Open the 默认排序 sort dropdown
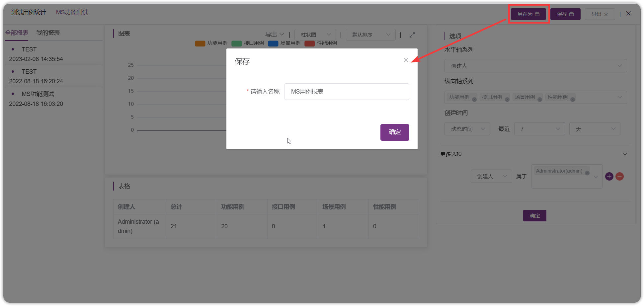644x306 pixels. click(370, 35)
